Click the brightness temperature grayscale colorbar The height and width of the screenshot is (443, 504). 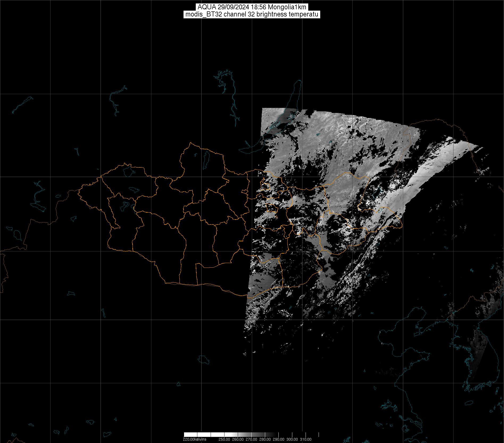[251, 435]
